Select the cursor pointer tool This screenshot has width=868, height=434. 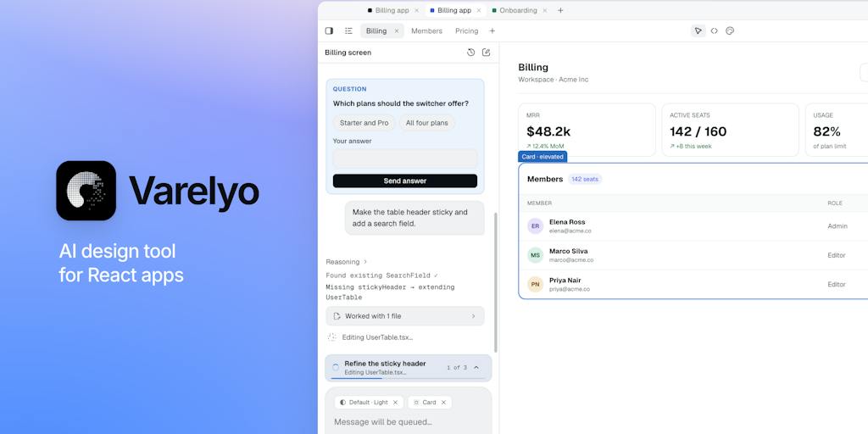(698, 31)
